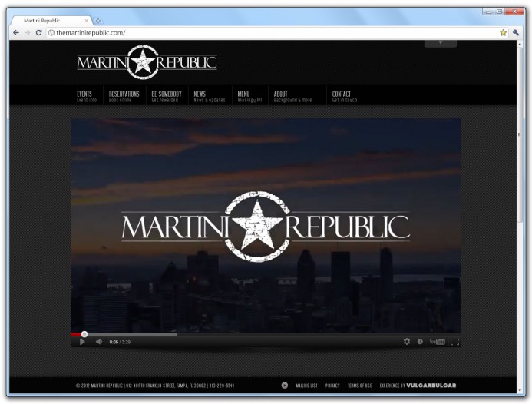The width and height of the screenshot is (532, 404).
Task: Click the vertical scrollbar thumb
Action: pos(520,135)
